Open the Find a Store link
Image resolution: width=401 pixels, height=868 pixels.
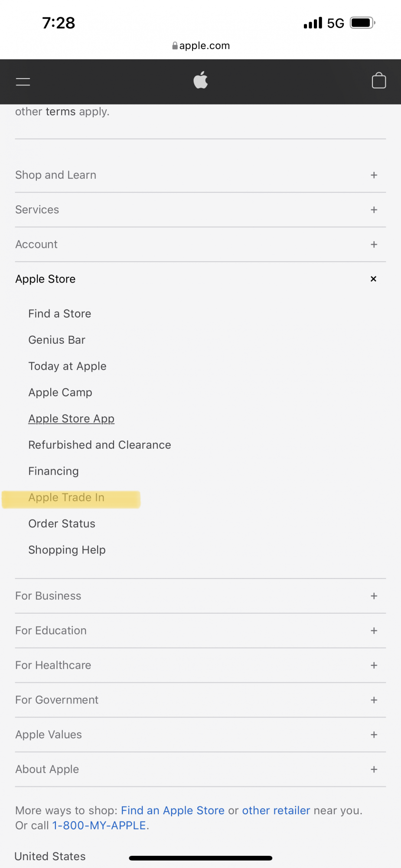pyautogui.click(x=60, y=314)
